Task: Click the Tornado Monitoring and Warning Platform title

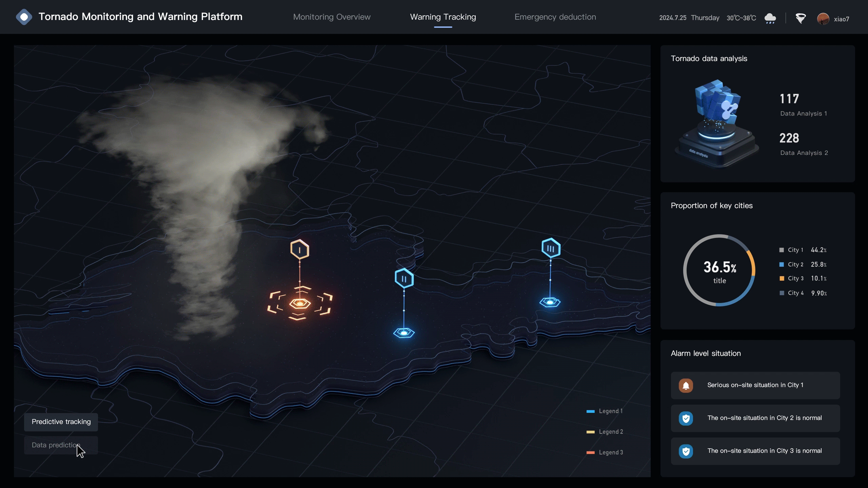Action: [x=140, y=17]
